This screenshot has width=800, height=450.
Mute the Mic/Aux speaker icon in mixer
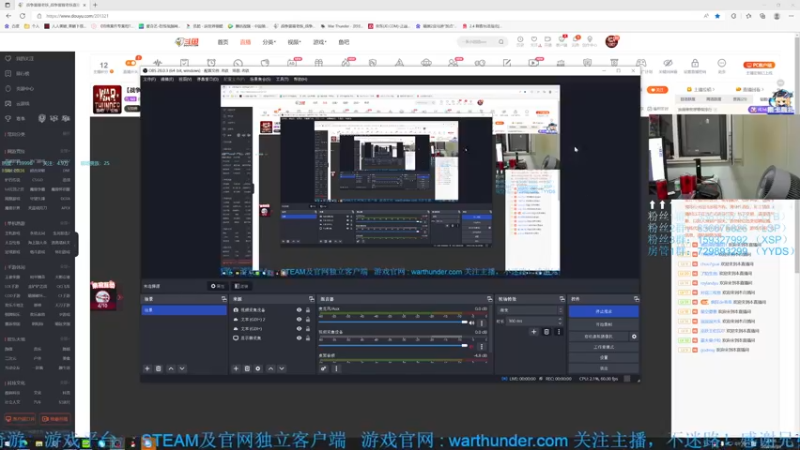pos(472,323)
